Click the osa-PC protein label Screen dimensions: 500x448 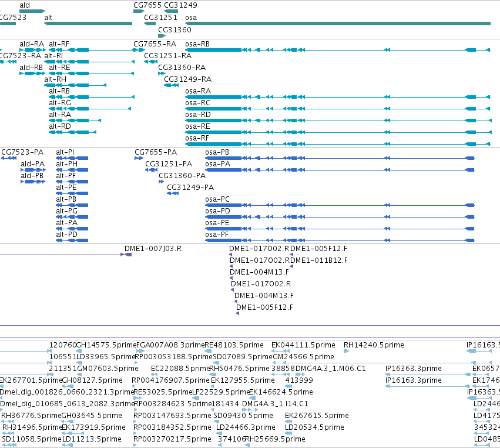[217, 199]
